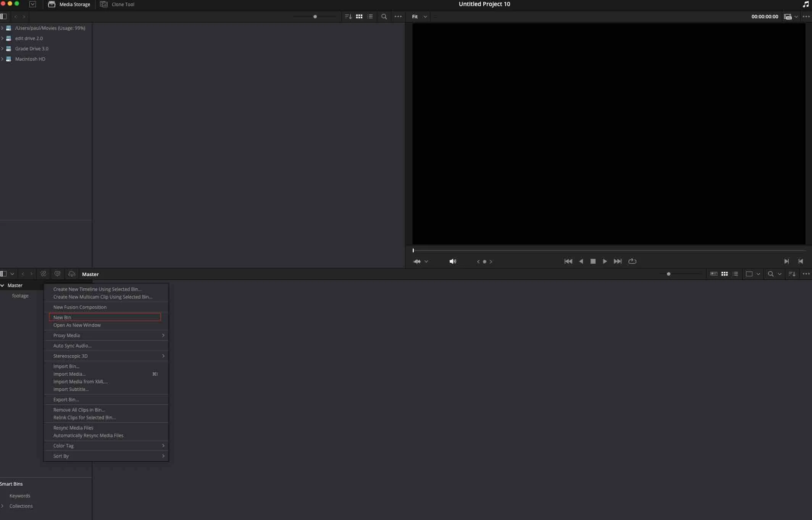The height and width of the screenshot is (520, 812).
Task: Toggle the Media Storage panel button
Action: click(x=69, y=5)
